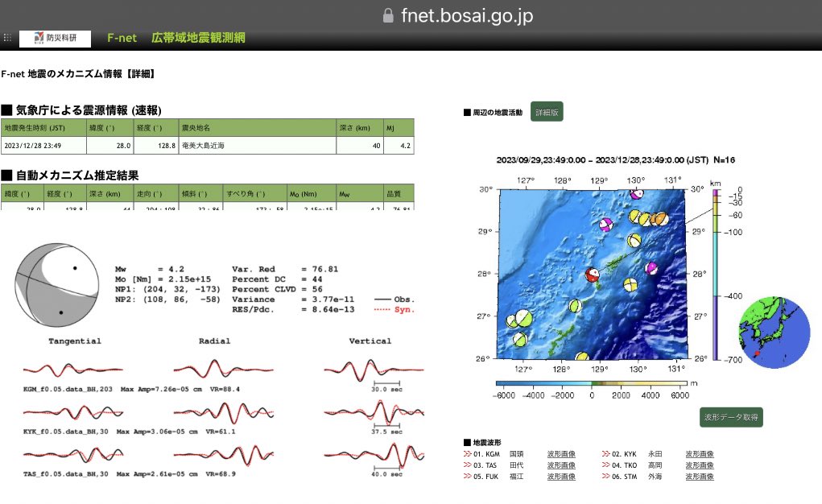Click the 波形データ取得 button
The height and width of the screenshot is (504, 822).
tap(731, 417)
